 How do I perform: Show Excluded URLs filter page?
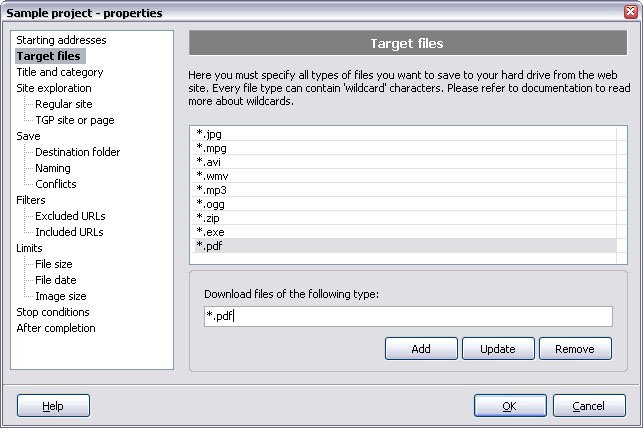click(70, 216)
